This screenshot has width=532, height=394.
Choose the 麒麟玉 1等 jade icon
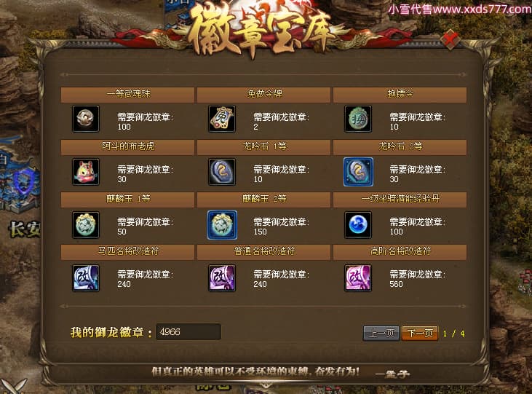(x=86, y=225)
